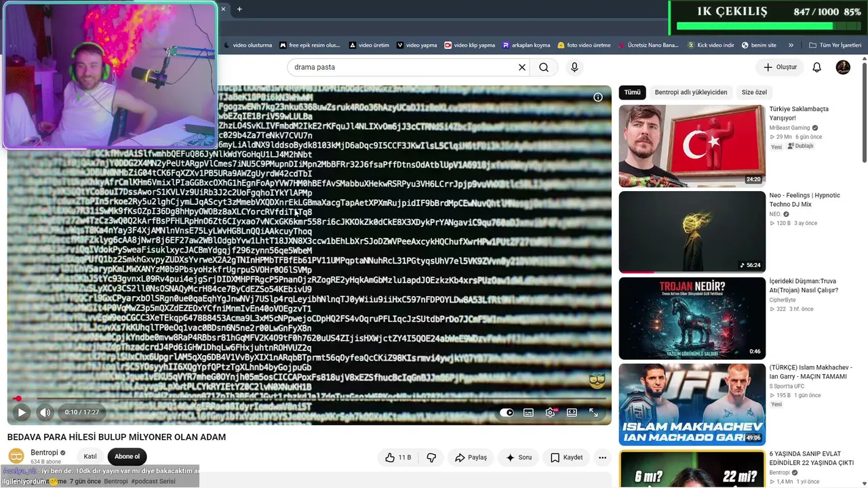Click the 'drama pasta' search field

click(403, 67)
